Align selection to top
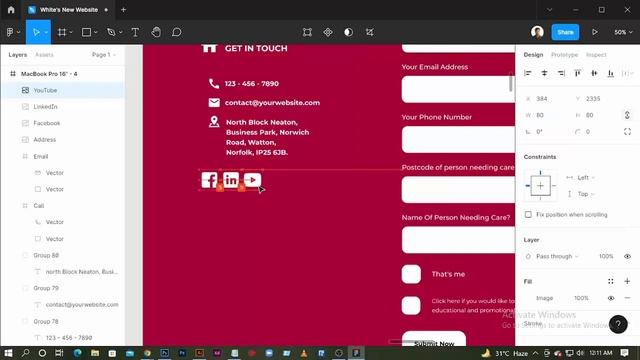 coord(578,73)
